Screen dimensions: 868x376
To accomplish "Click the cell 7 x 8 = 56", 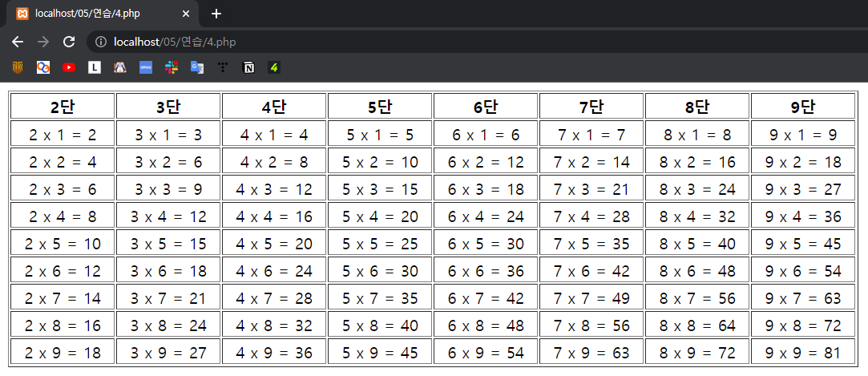I will (x=591, y=325).
